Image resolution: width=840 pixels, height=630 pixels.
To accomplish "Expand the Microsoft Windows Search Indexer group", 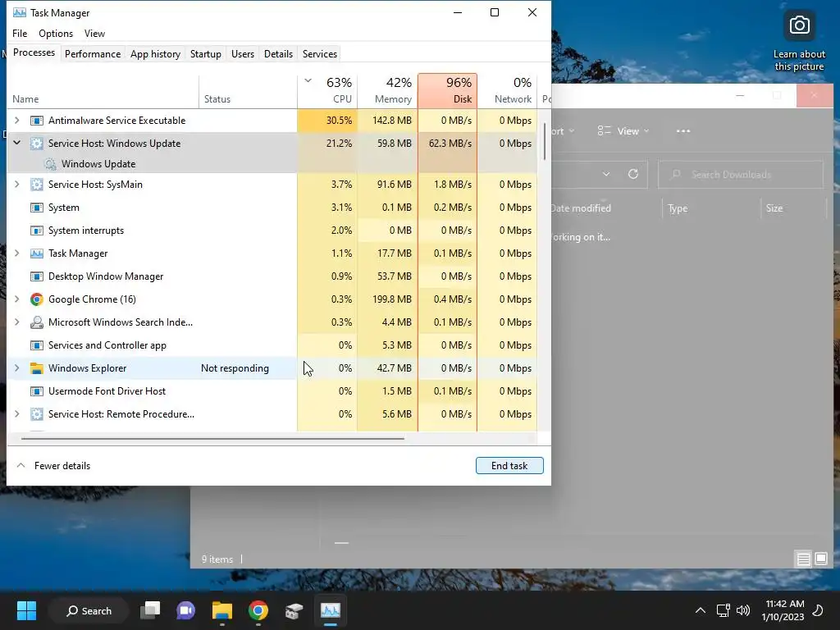I will 16,322.
